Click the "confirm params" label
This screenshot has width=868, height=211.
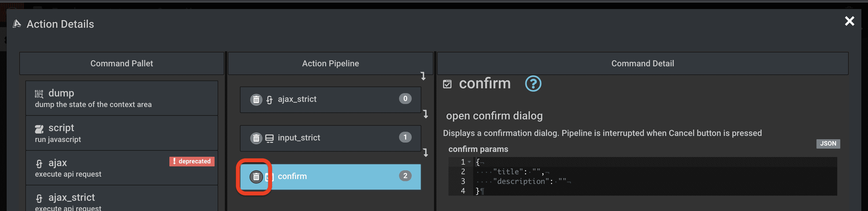coord(478,149)
